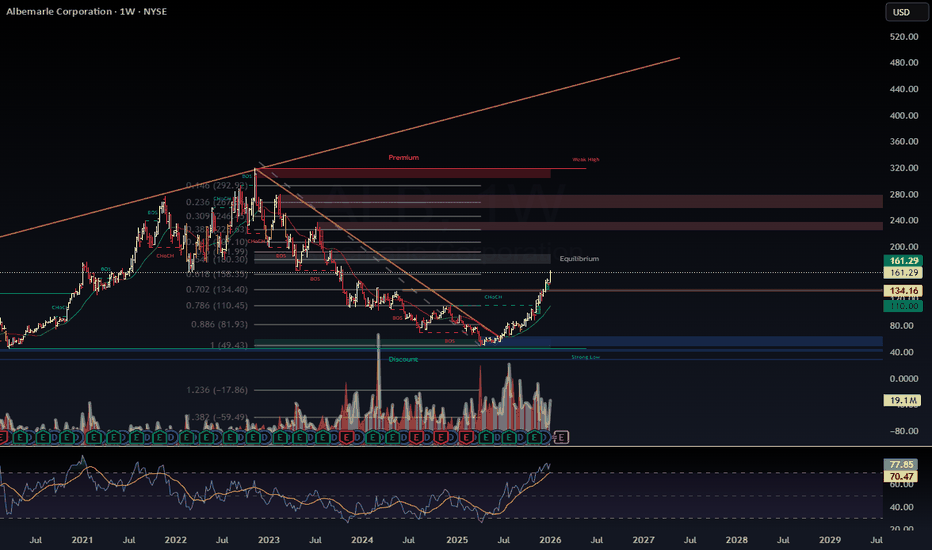Click the green 161.29 price tag
The image size is (932, 550).
pyautogui.click(x=903, y=260)
